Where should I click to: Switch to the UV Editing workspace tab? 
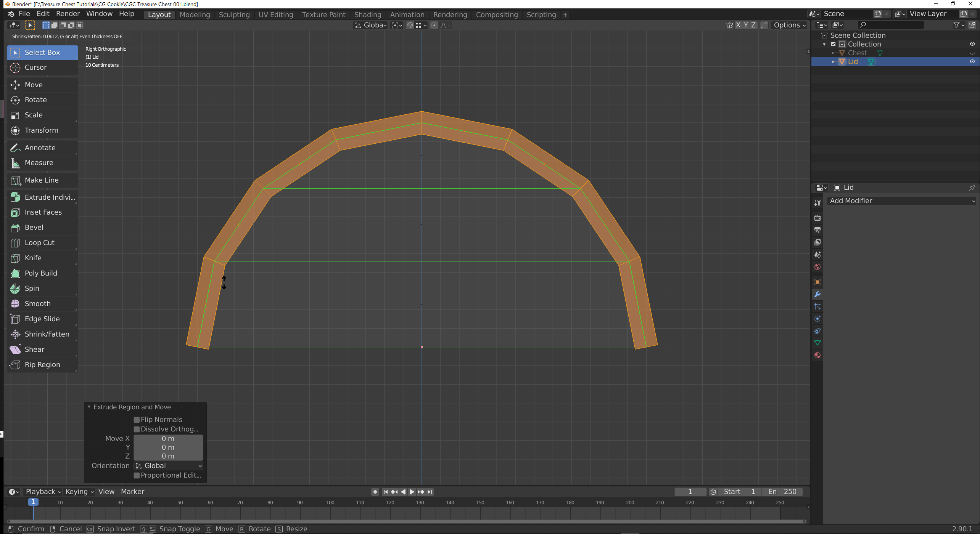[275, 14]
